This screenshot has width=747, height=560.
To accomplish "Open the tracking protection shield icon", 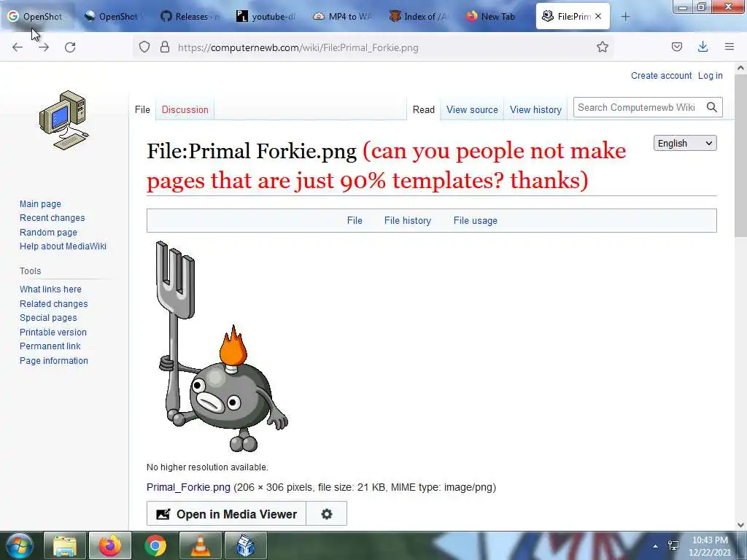I will coord(144,47).
